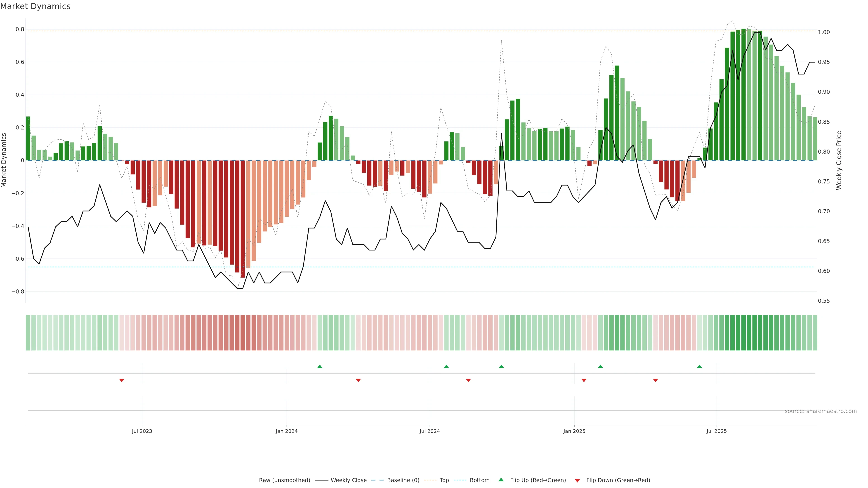Click the darkest red heat strip cell
The image size is (868, 488).
(x=243, y=333)
